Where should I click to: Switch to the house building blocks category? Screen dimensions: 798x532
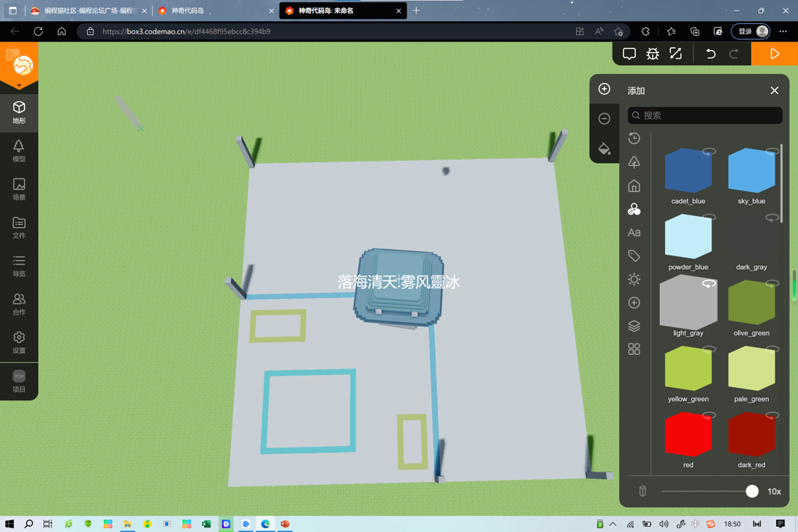point(634,186)
